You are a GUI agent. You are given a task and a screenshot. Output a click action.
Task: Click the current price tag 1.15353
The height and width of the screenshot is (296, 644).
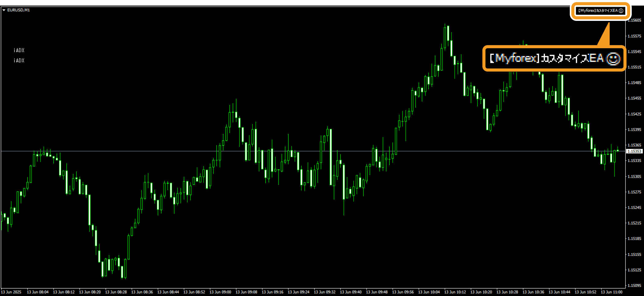coord(634,151)
